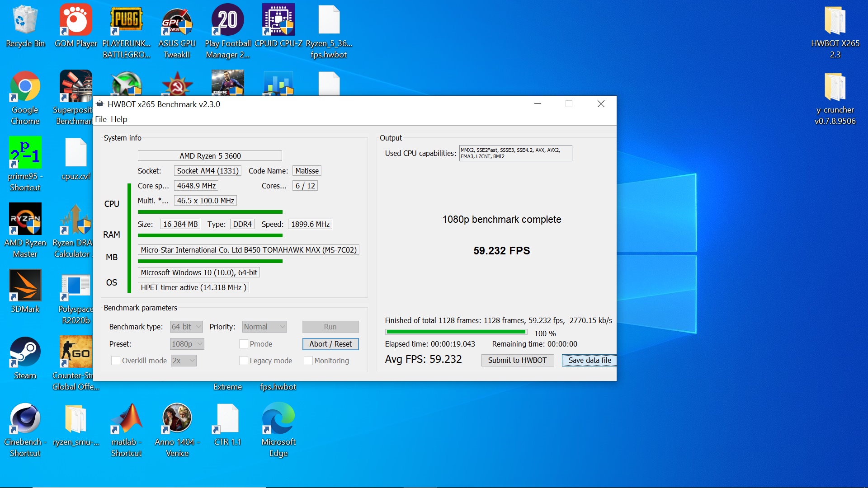
Task: Open the HWBOT X265 2.3 folder
Action: click(x=835, y=32)
